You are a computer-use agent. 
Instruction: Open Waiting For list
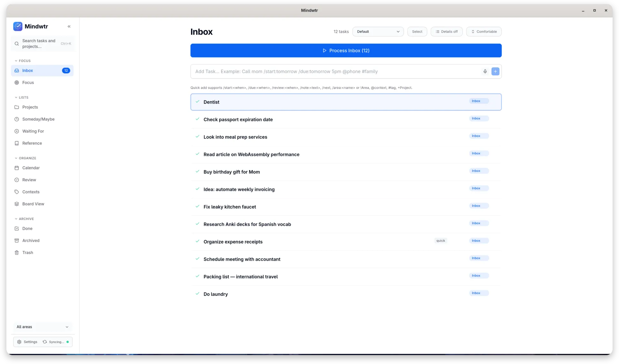(42, 131)
